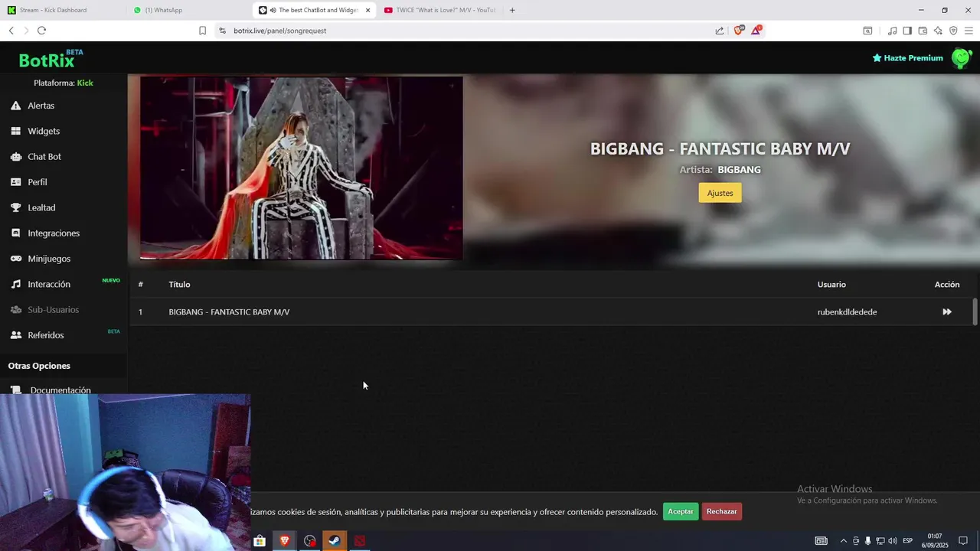Open the Leo AI sparkle icon
Screen dimensions: 980x551
point(938,31)
